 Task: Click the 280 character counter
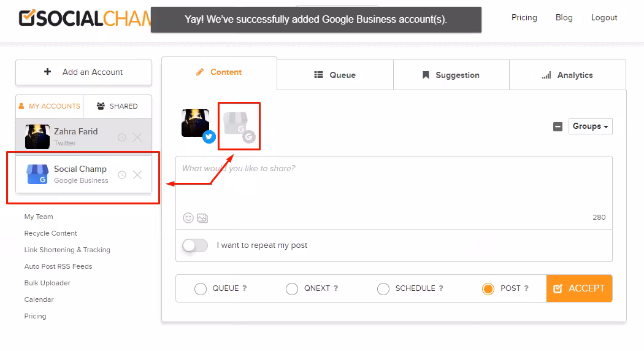599,217
